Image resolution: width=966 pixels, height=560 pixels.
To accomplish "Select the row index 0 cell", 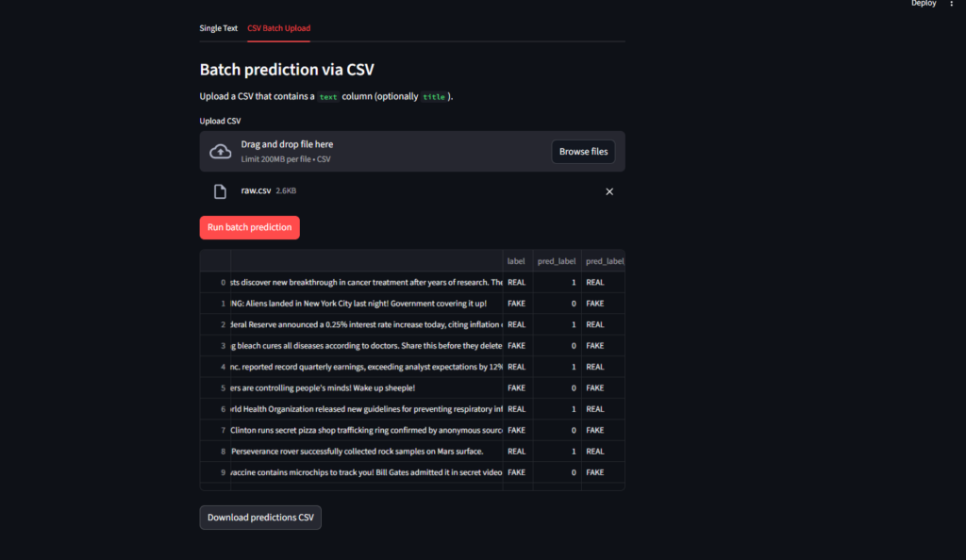I will [x=216, y=282].
